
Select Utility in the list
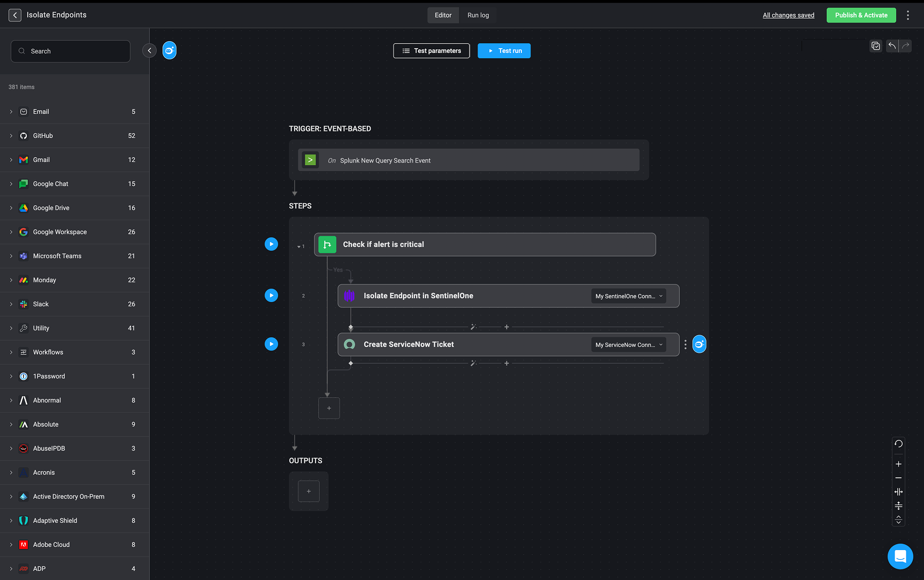[74, 328]
